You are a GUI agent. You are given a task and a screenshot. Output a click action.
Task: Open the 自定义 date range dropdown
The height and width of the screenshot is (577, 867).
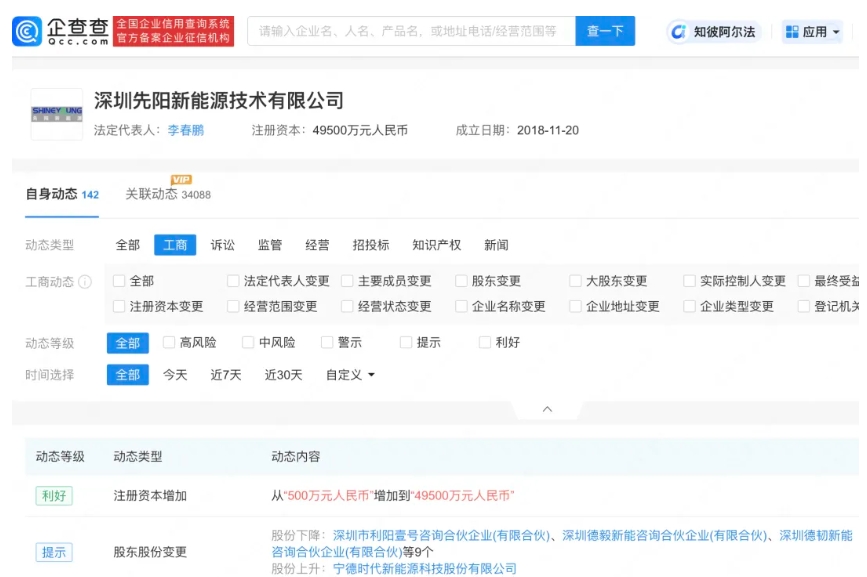pyautogui.click(x=350, y=375)
